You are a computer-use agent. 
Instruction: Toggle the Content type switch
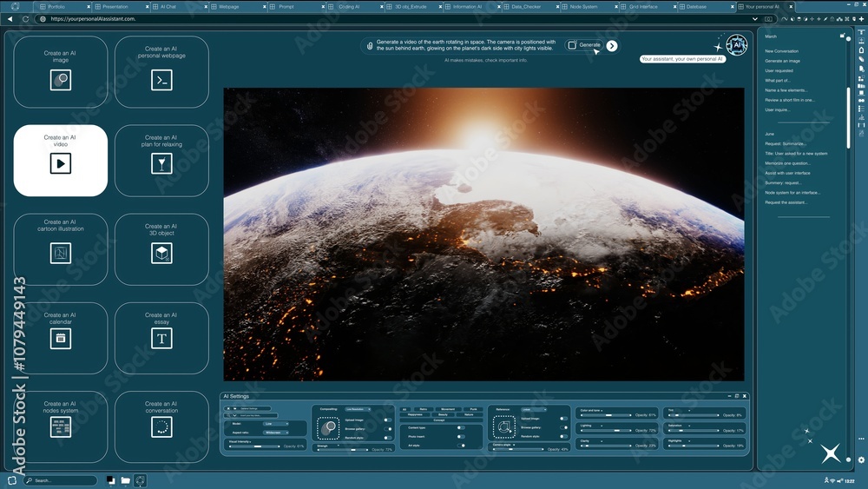click(x=461, y=427)
